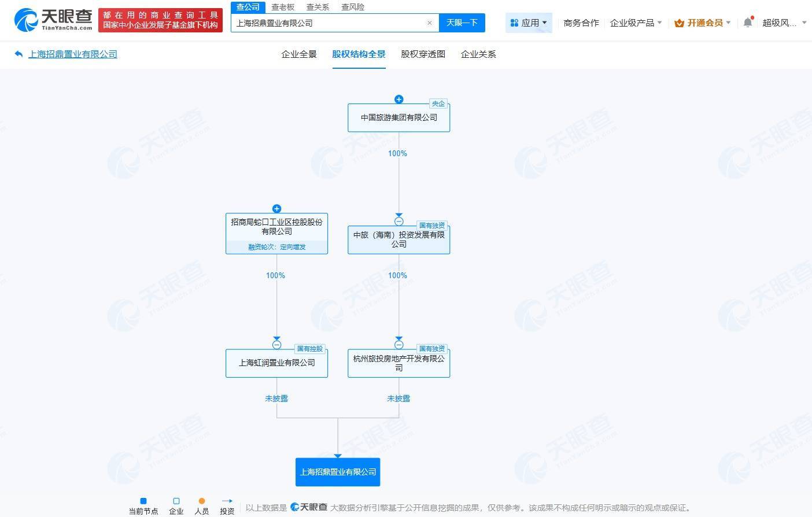Click the 国有控股 tag on 上海虹润置业
Image resolution: width=812 pixels, height=517 pixels.
pyautogui.click(x=310, y=349)
